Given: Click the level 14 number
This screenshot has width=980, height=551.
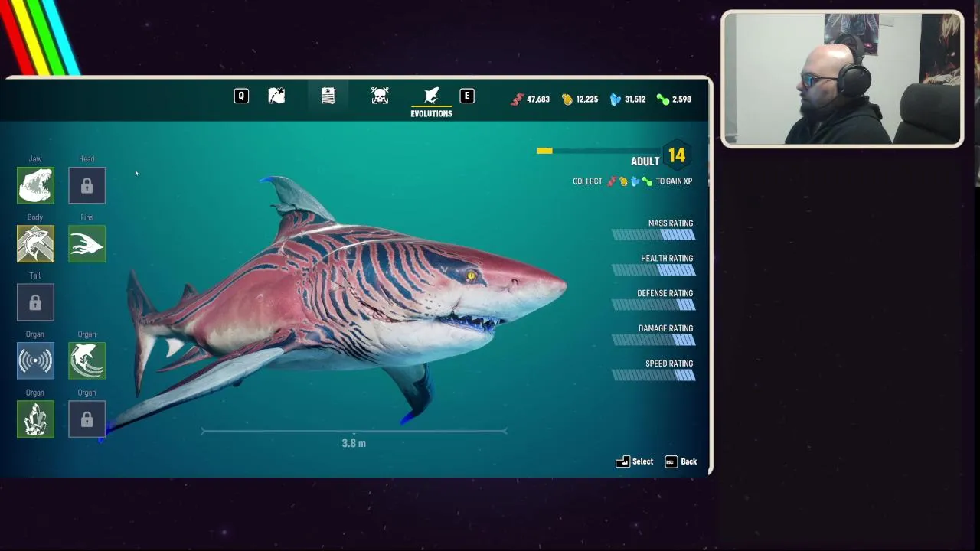Looking at the screenshot, I should pos(676,156).
